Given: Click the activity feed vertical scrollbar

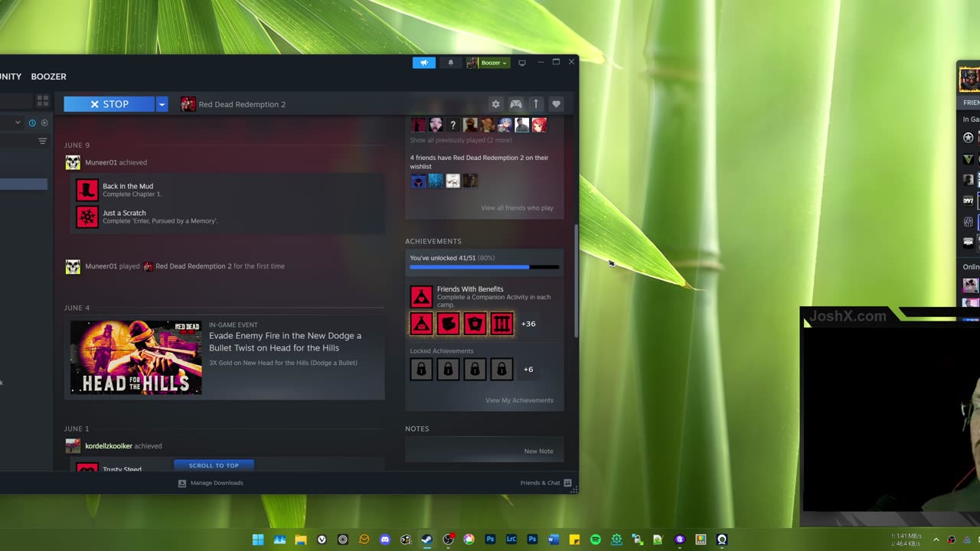Looking at the screenshot, I should [x=576, y=279].
